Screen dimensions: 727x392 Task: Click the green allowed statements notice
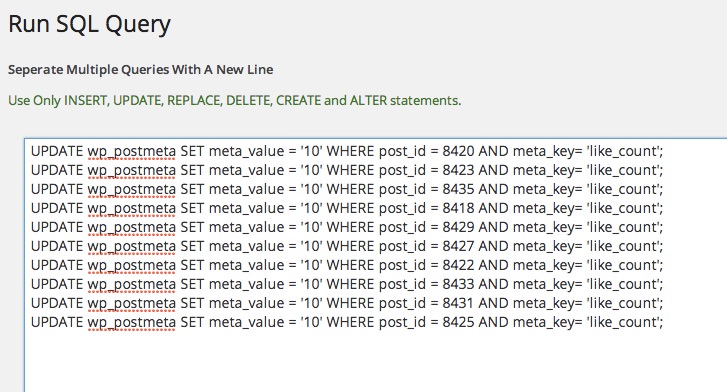point(235,101)
